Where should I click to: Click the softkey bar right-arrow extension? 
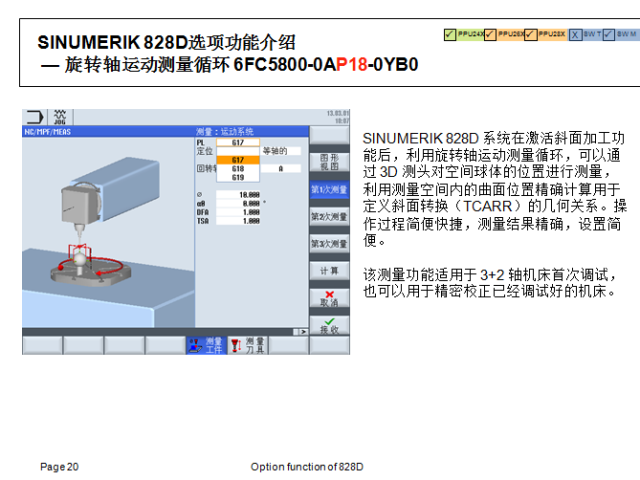point(304,332)
